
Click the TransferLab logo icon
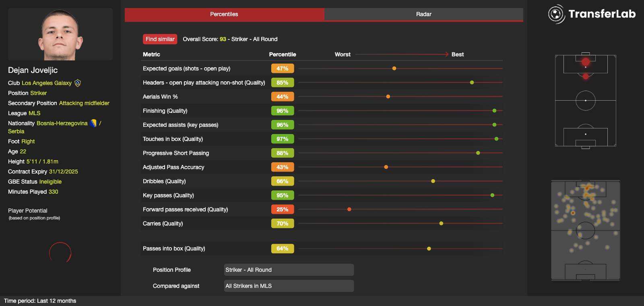pos(556,14)
